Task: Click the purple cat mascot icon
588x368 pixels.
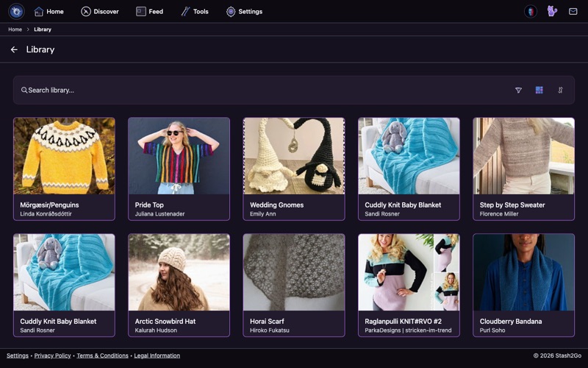Action: 552,11
